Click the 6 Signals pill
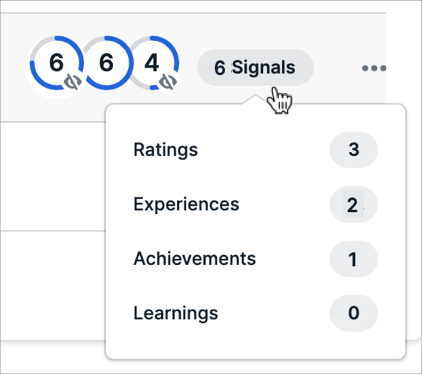Screen dimensions: 422x374 (255, 68)
